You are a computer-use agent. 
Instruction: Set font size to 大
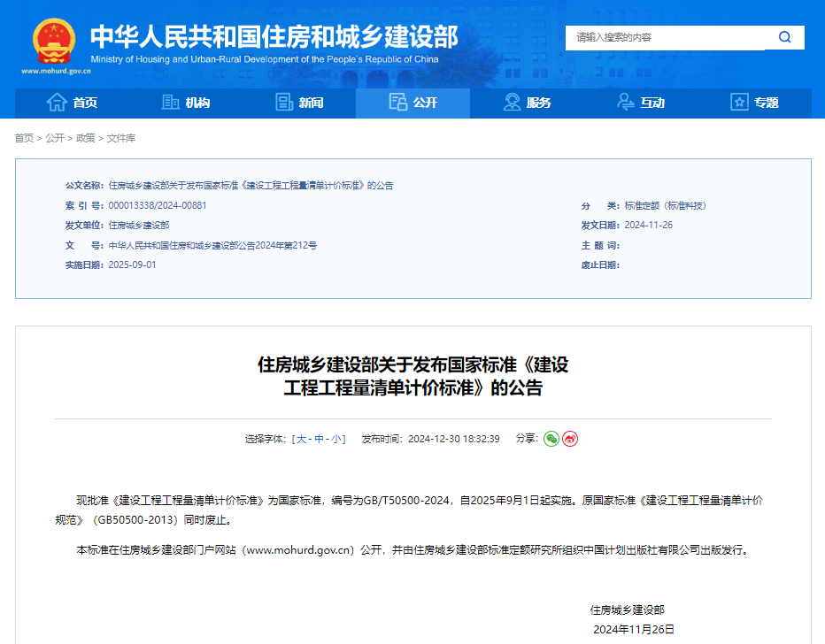tap(301, 439)
